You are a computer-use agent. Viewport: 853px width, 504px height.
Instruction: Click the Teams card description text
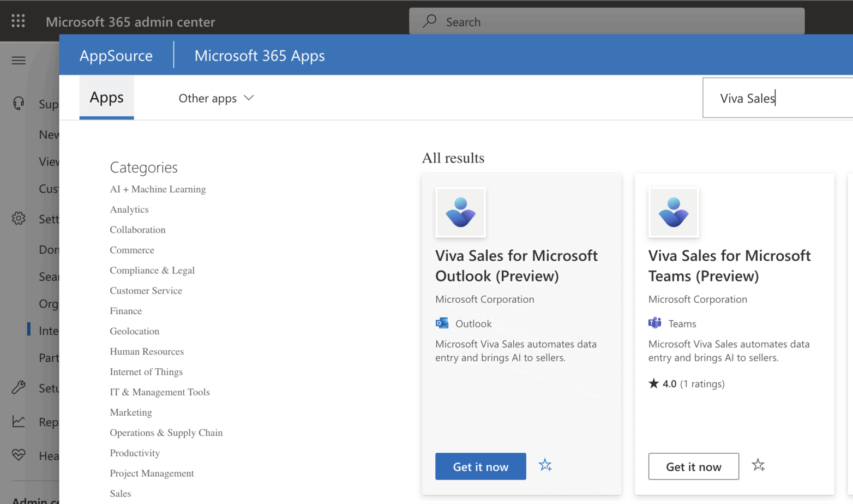729,351
